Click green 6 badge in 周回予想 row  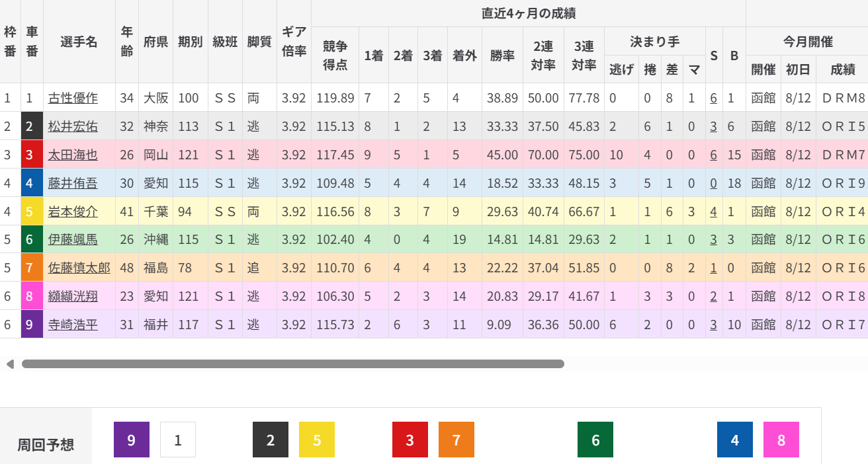click(595, 440)
